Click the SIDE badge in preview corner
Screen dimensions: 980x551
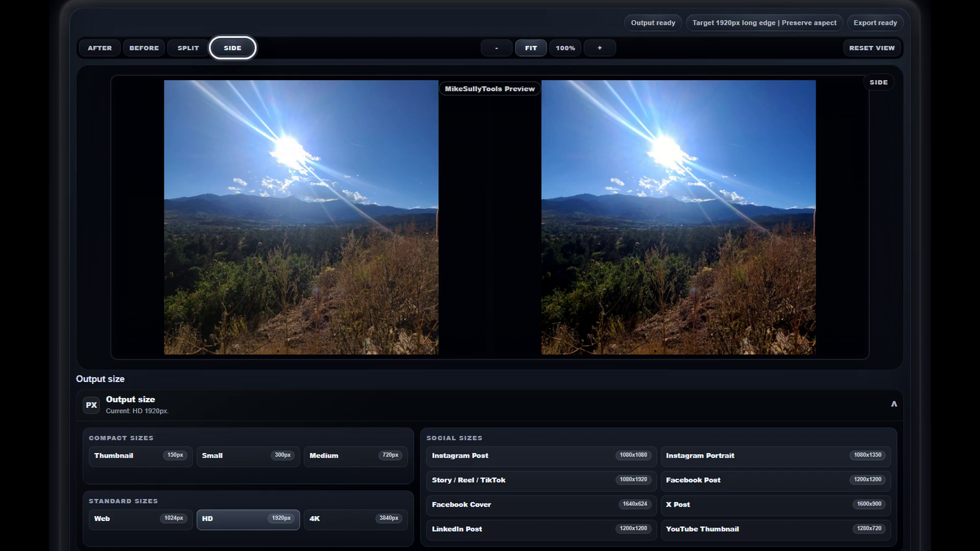point(878,82)
